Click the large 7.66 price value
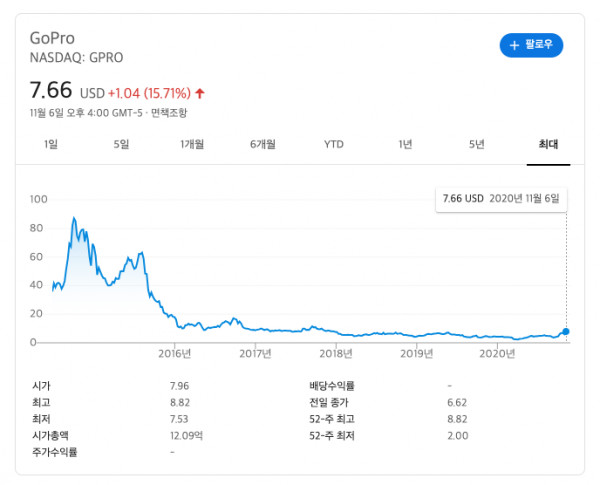 click(x=51, y=90)
